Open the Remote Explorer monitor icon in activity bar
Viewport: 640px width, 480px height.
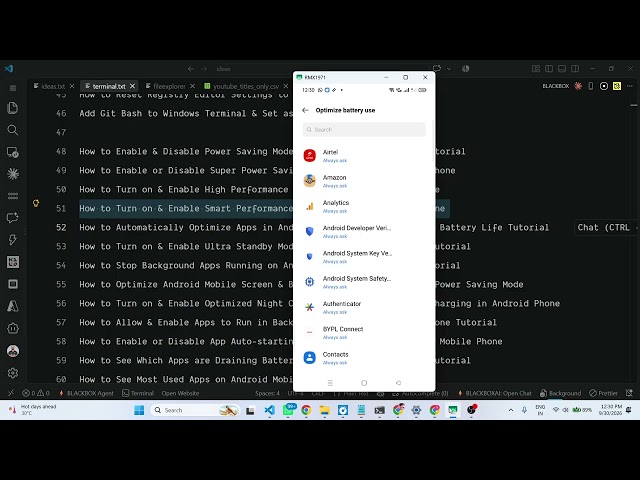click(x=13, y=152)
